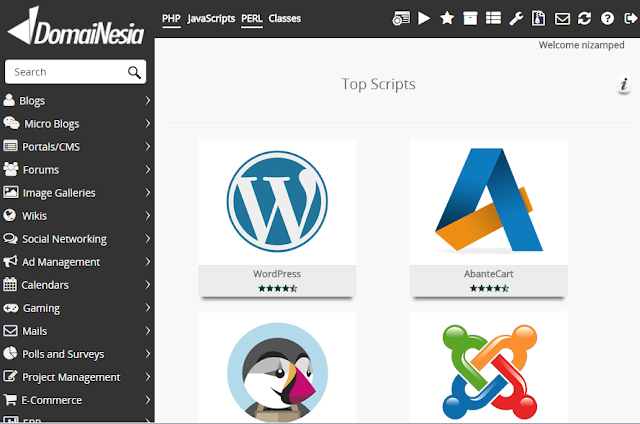This screenshot has width=640, height=424.
Task: Expand the Forums chevron
Action: point(148,169)
